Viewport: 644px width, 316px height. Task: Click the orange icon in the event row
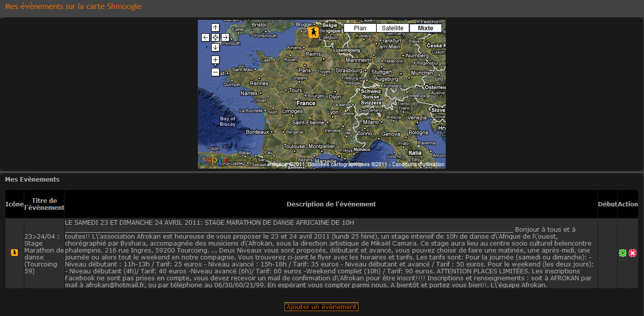click(x=14, y=253)
